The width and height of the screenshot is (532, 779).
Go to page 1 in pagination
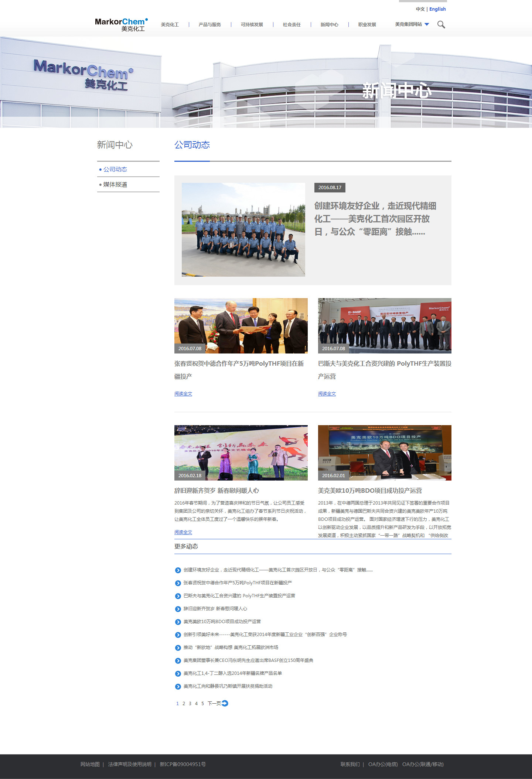coord(177,704)
